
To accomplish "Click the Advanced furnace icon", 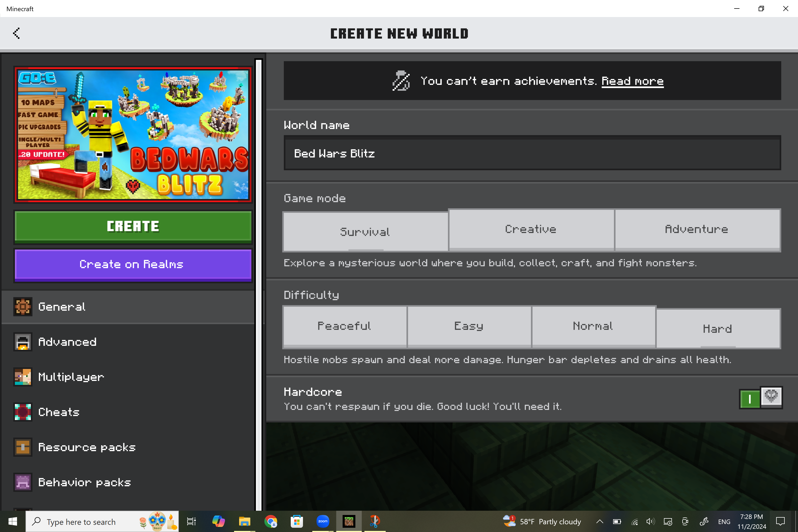I will coord(23,342).
